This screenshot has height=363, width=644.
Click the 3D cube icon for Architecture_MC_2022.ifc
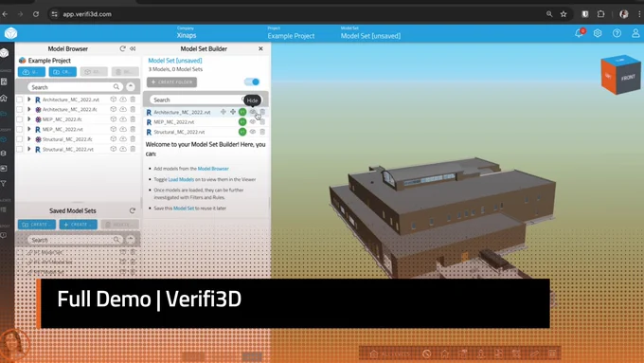(114, 109)
